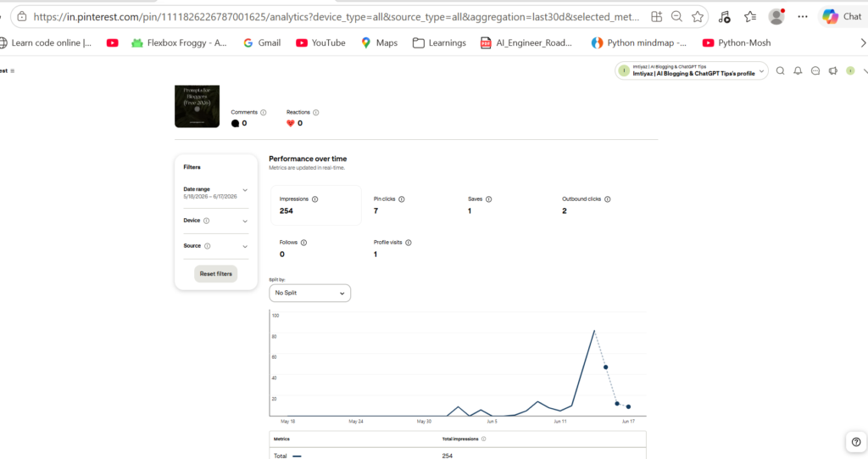Screen dimensions: 868x459
Task: Open the Gmail bookmark
Action: pyautogui.click(x=263, y=42)
